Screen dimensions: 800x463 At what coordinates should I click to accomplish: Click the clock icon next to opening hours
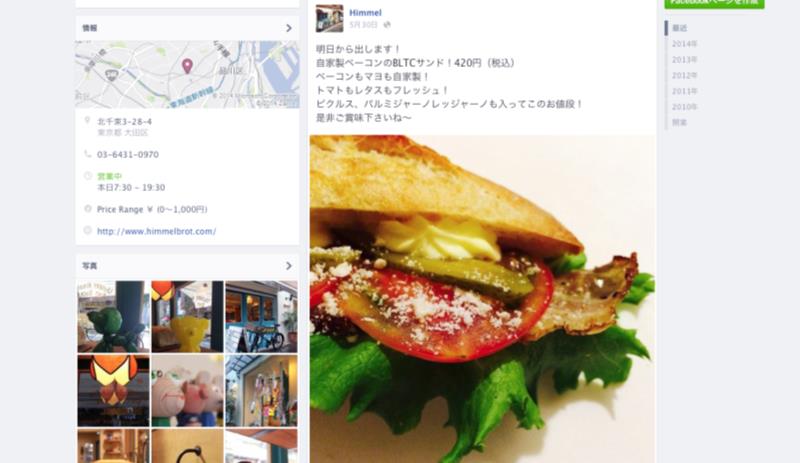[88, 176]
